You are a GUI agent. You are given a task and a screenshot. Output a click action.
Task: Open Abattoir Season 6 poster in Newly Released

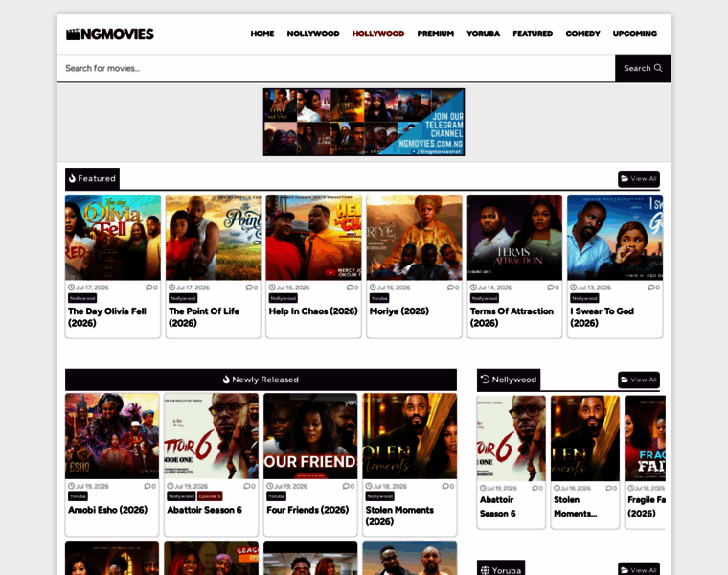coord(212,436)
